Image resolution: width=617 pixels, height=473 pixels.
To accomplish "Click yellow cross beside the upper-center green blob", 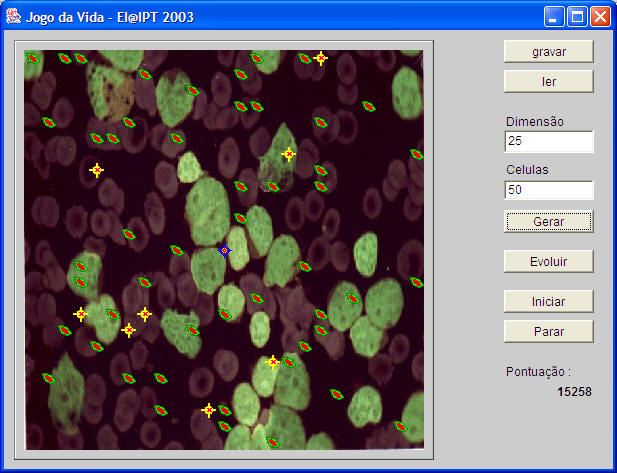I will click(289, 154).
